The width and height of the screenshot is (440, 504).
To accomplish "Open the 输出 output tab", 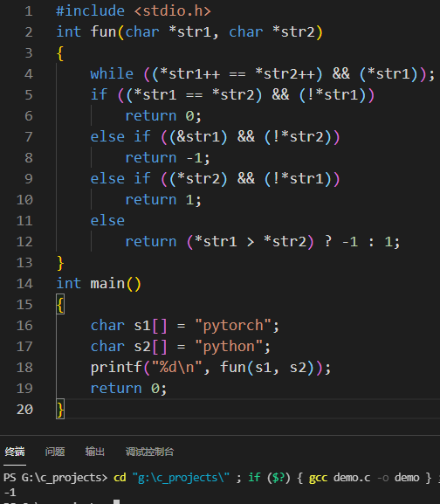I will pyautogui.click(x=95, y=452).
